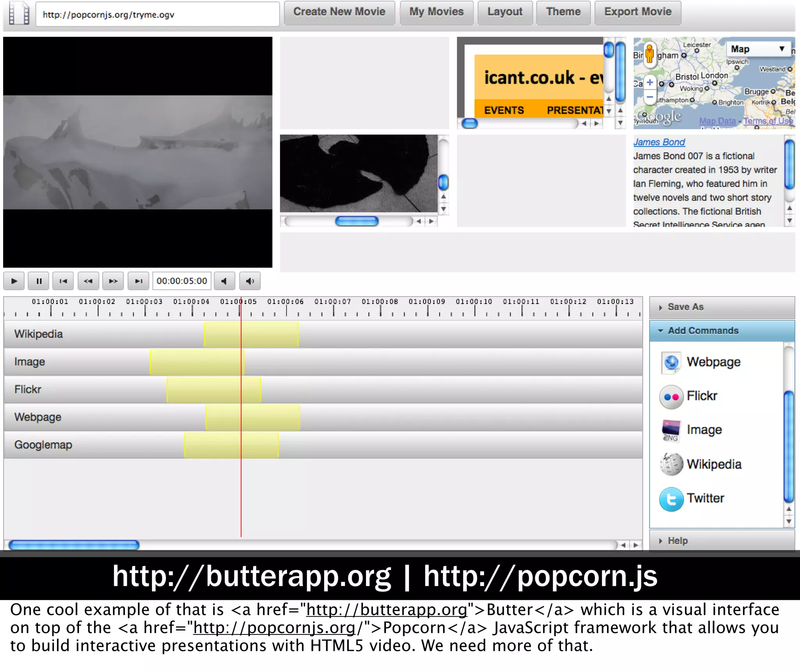The image size is (800, 672).
Task: Select the Image command icon
Action: coord(671,431)
